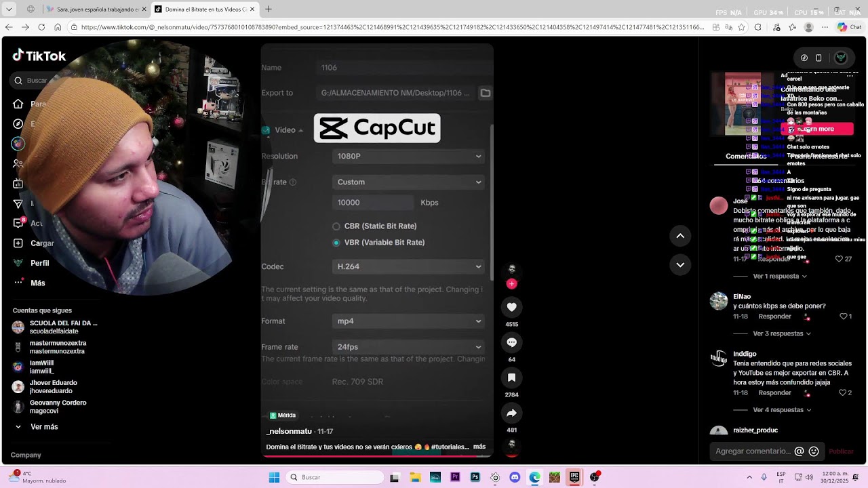Expand Ver 1 respuesta under José's comment

(780, 277)
